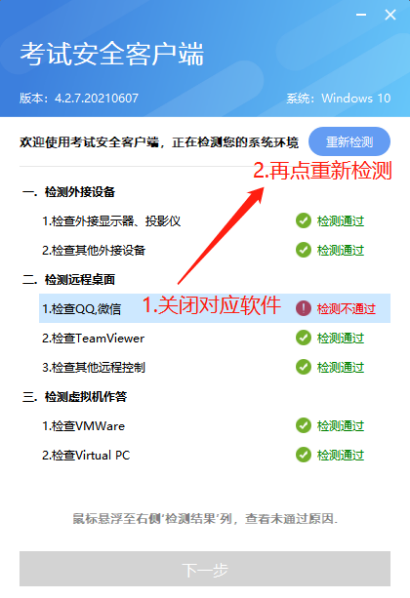The height and width of the screenshot is (598, 410).
Task: Select the 2.检查其他外接设备 item
Action: [93, 250]
